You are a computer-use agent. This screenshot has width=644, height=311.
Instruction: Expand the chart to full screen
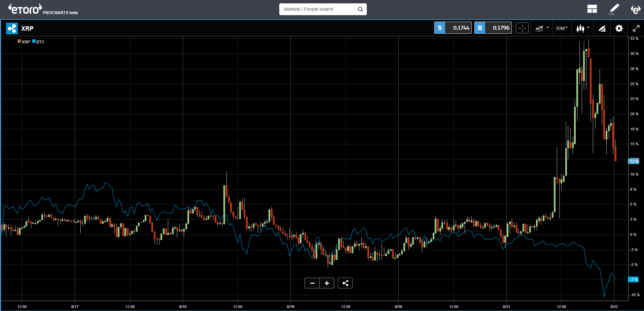coord(636,28)
